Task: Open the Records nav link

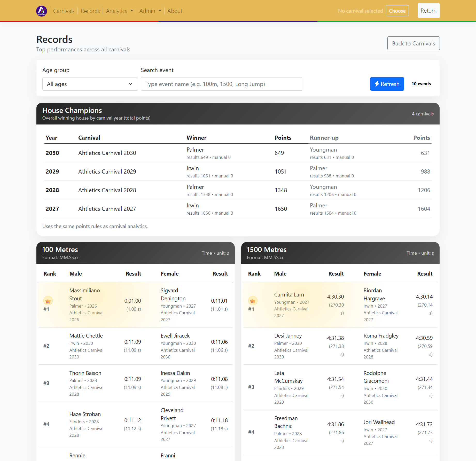Action: tap(90, 11)
